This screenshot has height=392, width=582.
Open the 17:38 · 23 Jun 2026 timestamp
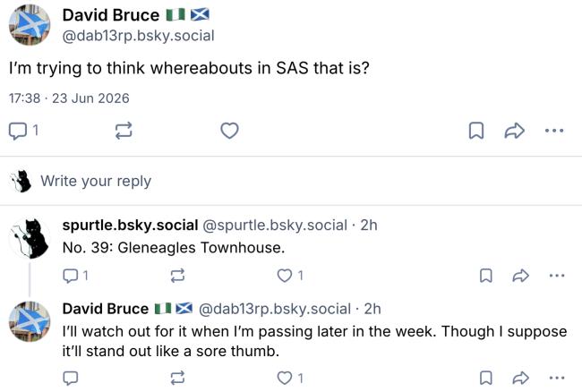(x=69, y=98)
